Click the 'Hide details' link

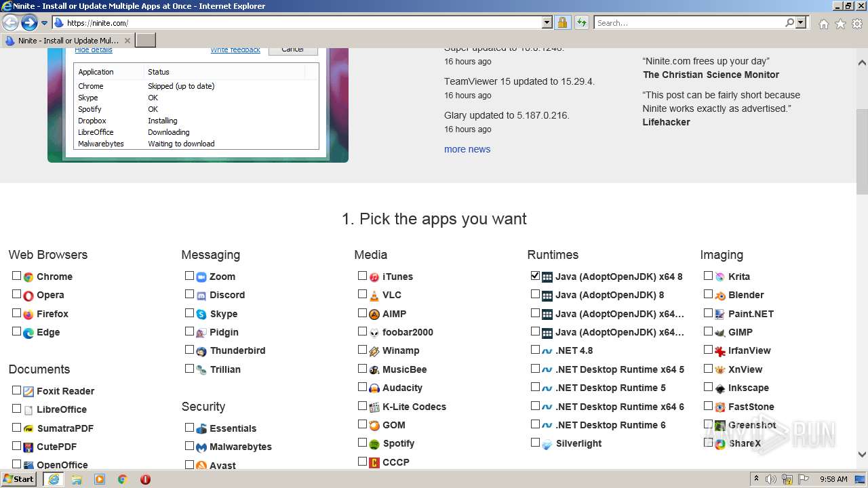[x=94, y=50]
